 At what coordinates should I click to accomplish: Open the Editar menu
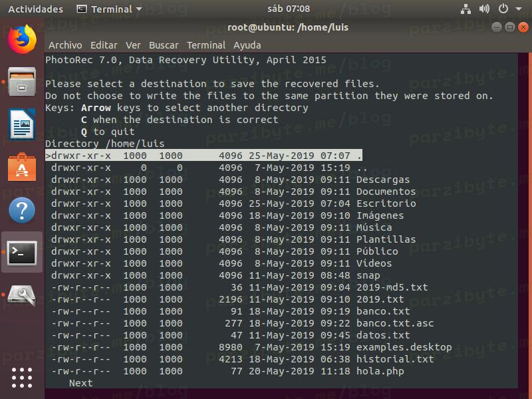click(104, 45)
